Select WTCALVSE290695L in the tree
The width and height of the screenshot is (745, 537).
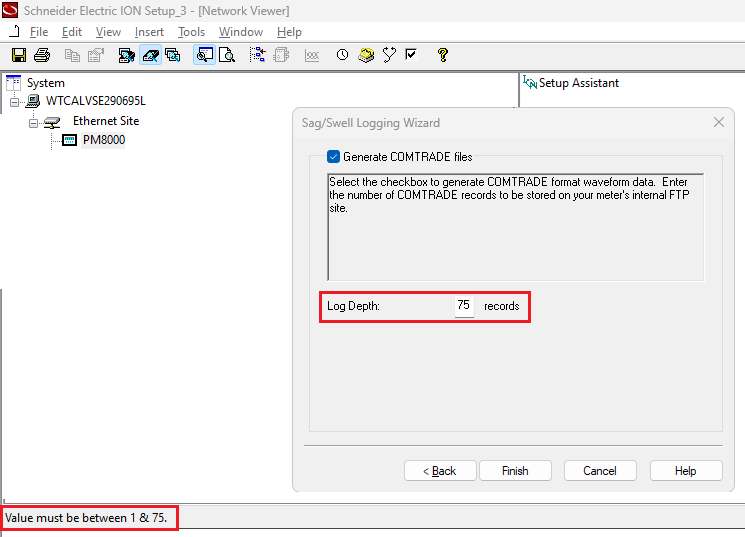(96, 101)
